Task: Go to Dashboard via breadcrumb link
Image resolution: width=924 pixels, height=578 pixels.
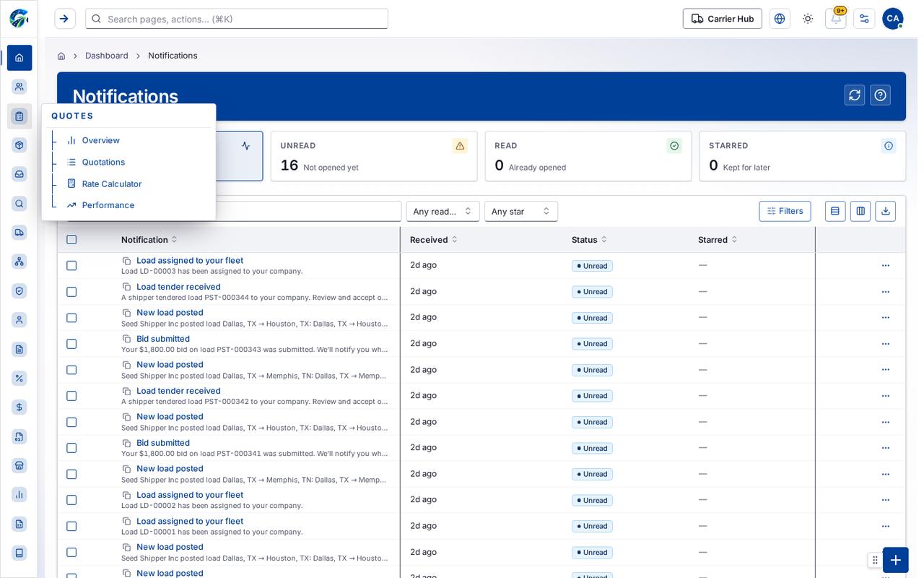Action: 107,56
